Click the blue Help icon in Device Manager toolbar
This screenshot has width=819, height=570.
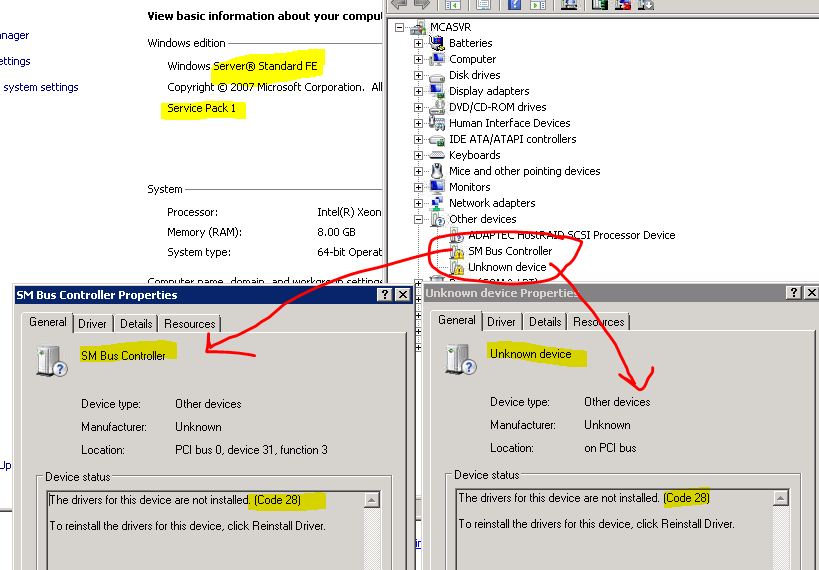point(514,4)
